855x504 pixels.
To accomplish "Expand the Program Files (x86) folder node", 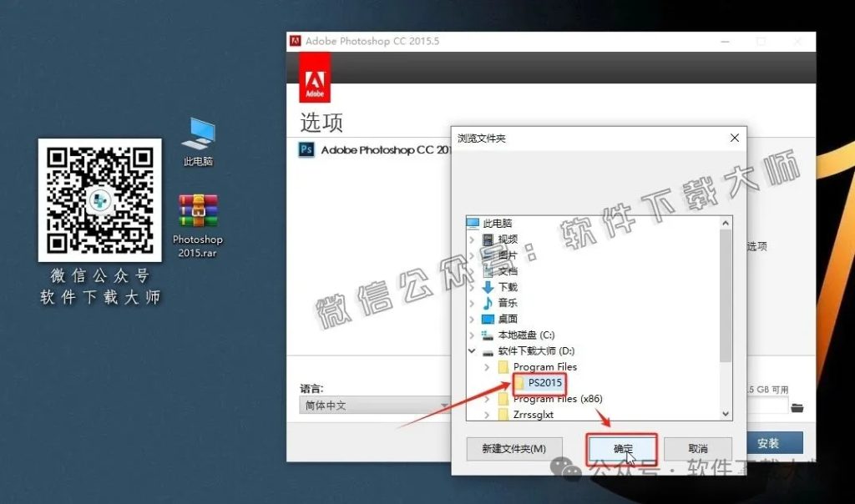I will pyautogui.click(x=487, y=398).
